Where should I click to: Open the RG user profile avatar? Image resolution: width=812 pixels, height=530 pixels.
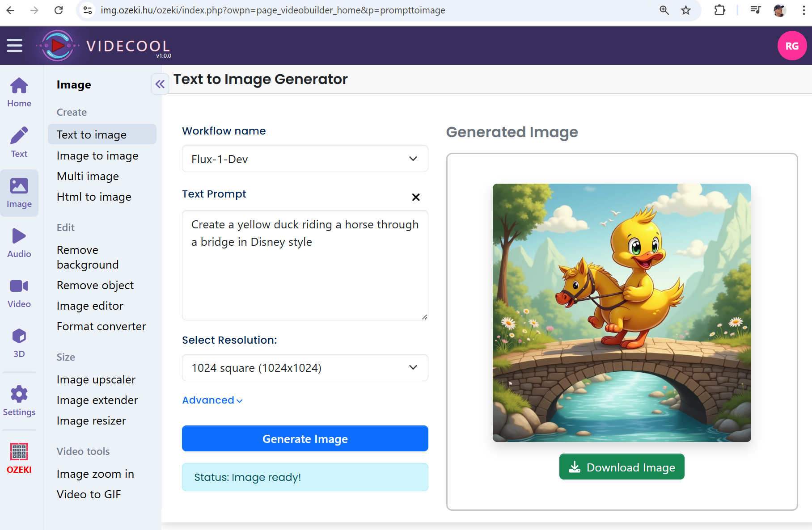tap(791, 46)
